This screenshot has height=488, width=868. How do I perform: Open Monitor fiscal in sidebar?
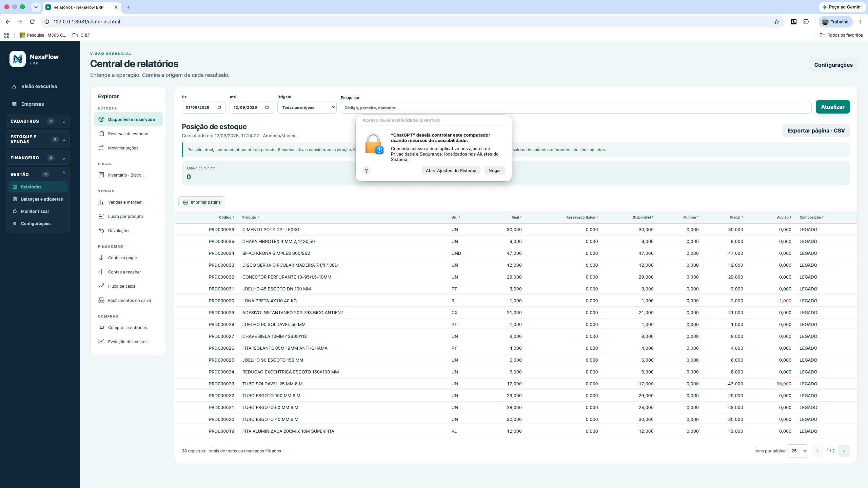(x=38, y=211)
